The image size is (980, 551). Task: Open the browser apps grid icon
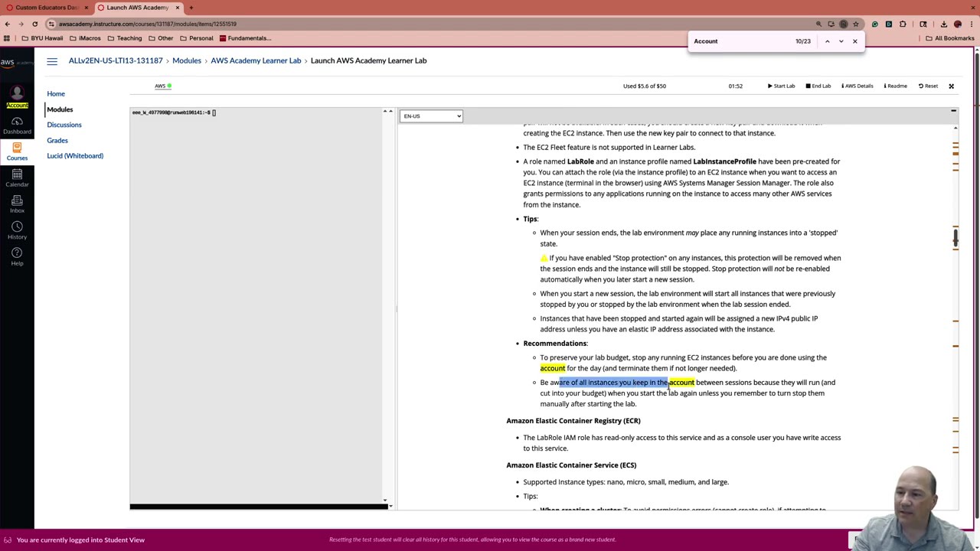[7, 38]
